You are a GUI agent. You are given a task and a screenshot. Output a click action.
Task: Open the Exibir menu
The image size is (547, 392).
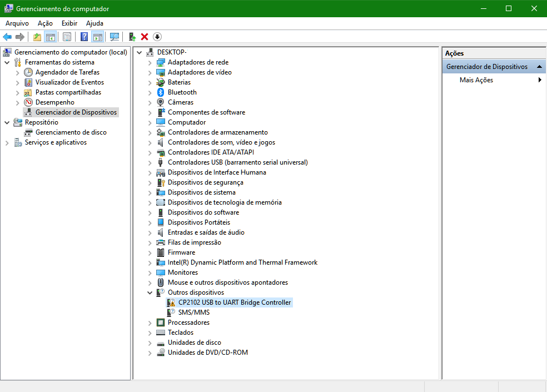point(69,23)
